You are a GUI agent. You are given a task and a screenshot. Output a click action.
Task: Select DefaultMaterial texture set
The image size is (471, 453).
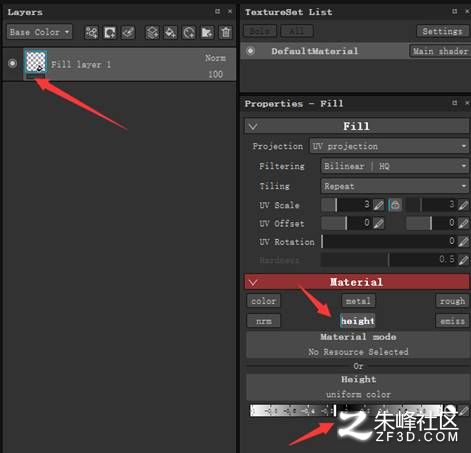[x=315, y=51]
